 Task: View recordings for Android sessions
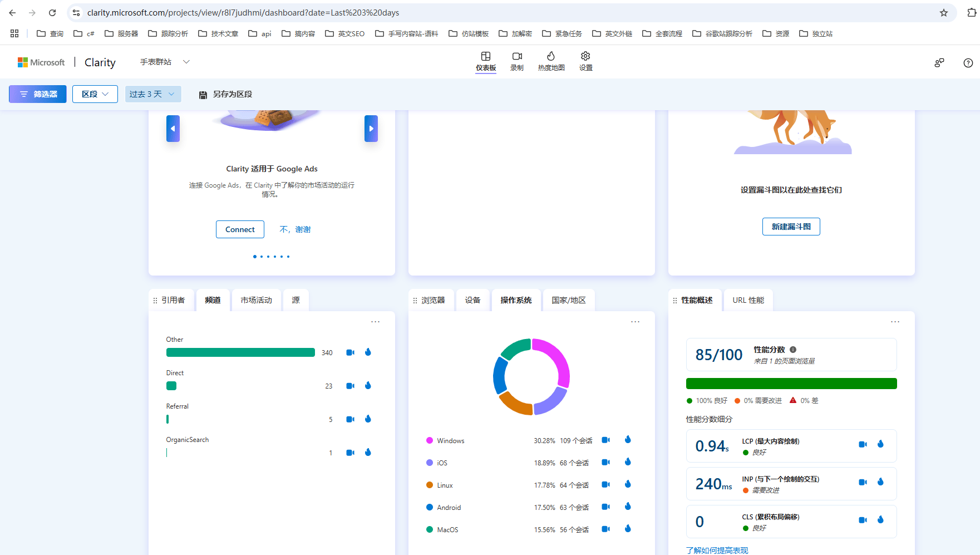point(605,507)
